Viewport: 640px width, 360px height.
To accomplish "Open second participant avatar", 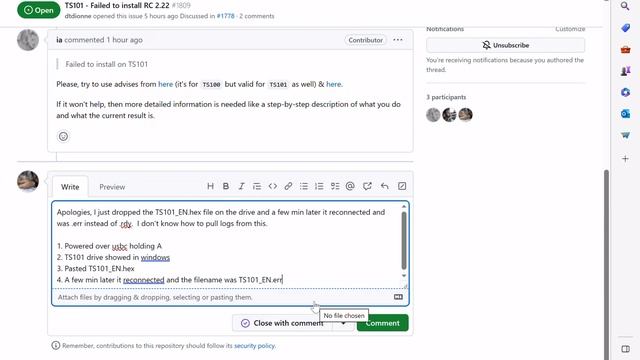I will coord(449,115).
